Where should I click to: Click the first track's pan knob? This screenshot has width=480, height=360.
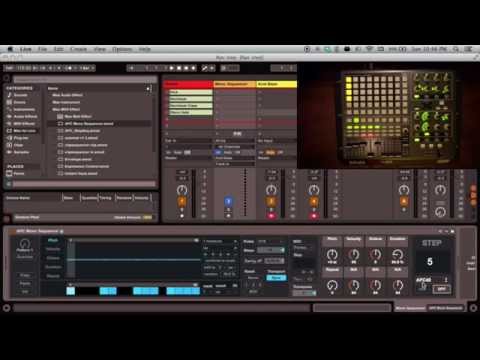[182, 190]
